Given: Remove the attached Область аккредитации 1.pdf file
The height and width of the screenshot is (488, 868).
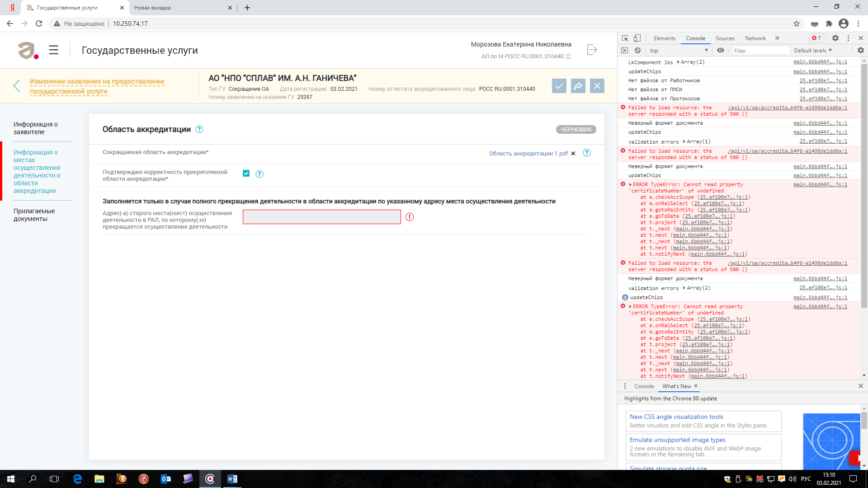Looking at the screenshot, I should click(x=573, y=154).
